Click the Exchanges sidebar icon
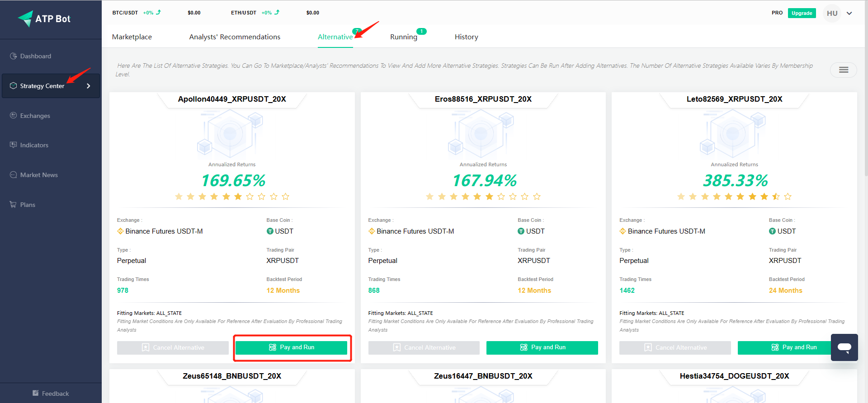 coord(14,116)
